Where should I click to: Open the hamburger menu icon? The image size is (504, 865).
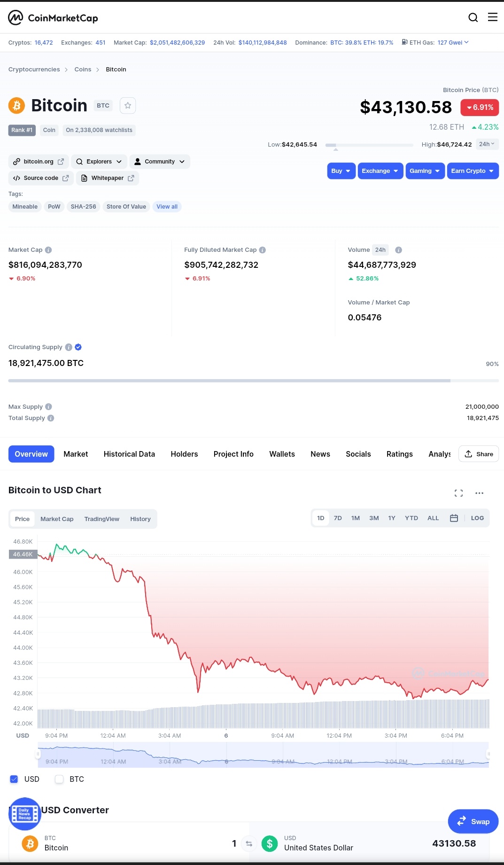492,17
